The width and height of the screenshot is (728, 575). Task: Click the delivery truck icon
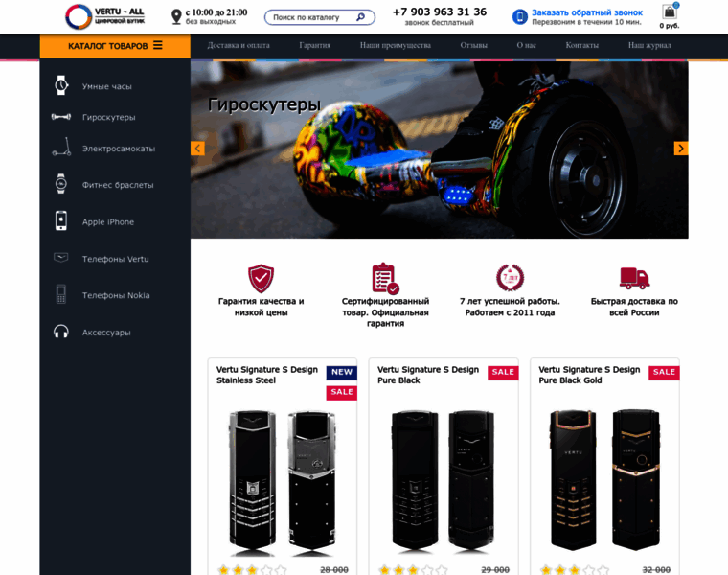coord(634,278)
